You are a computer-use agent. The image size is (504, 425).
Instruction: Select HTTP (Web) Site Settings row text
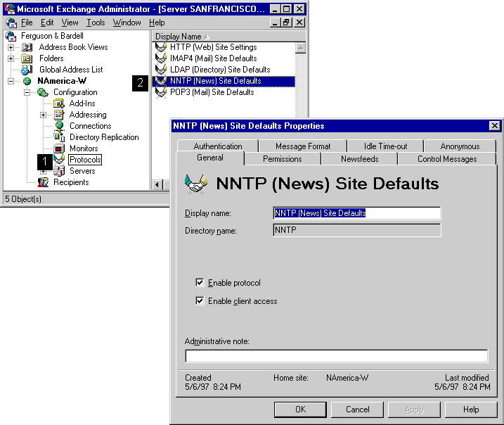pyautogui.click(x=214, y=47)
